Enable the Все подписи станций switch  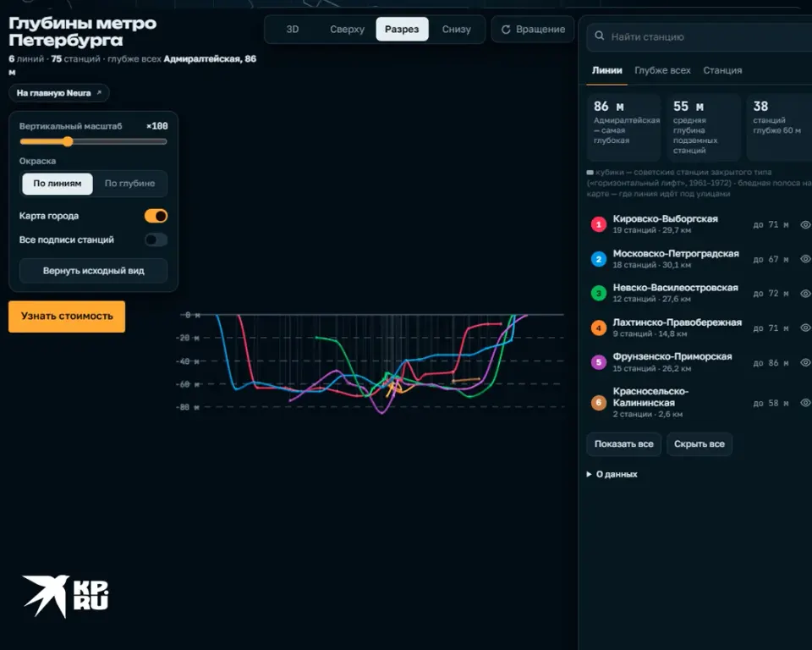(156, 240)
